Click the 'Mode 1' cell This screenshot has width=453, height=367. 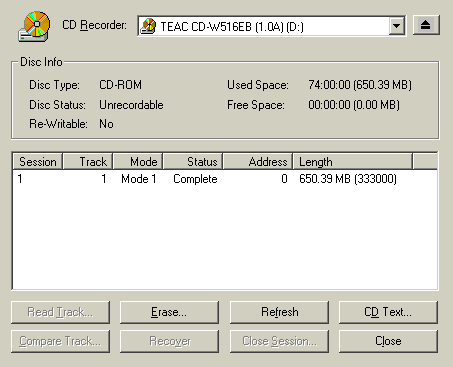coord(139,179)
